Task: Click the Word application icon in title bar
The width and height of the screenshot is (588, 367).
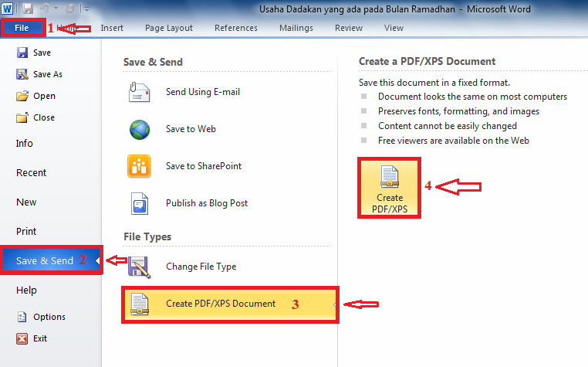Action: coord(7,8)
